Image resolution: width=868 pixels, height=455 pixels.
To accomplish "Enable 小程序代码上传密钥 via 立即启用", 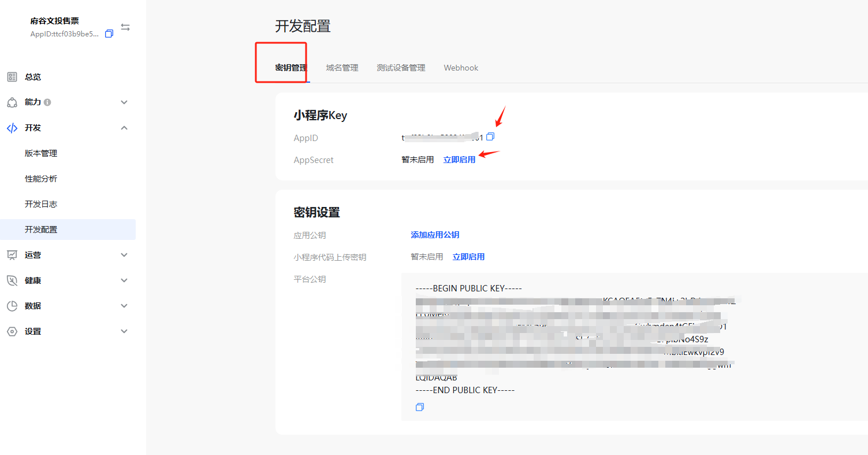I will point(468,257).
